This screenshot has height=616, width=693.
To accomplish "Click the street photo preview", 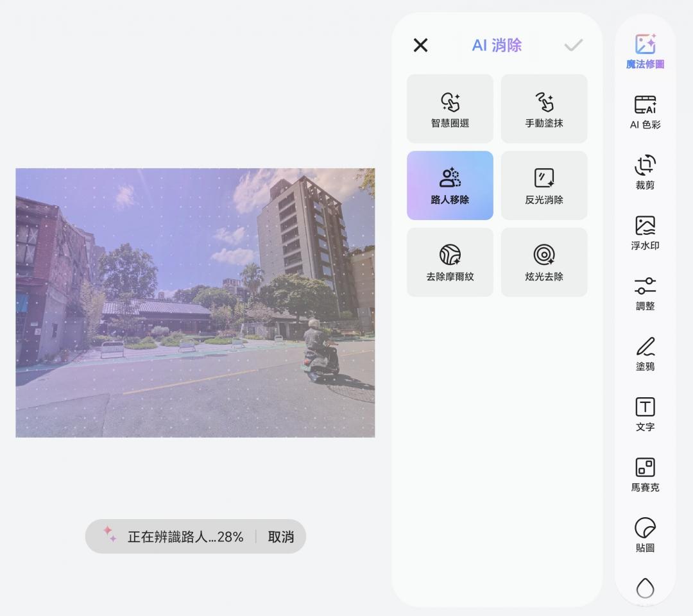I will pyautogui.click(x=195, y=303).
